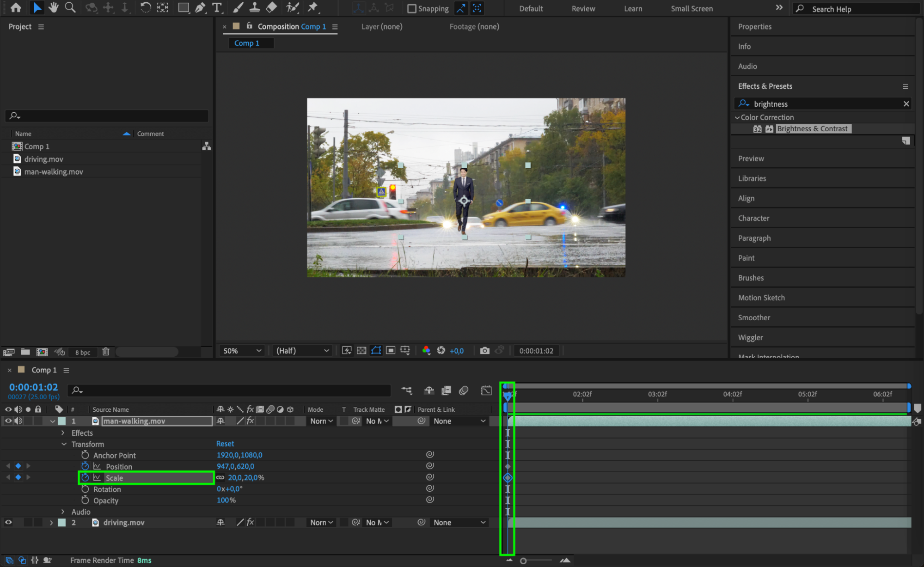Screen dimensions: 924x567
Task: Click the Home icon
Action: 16,7
